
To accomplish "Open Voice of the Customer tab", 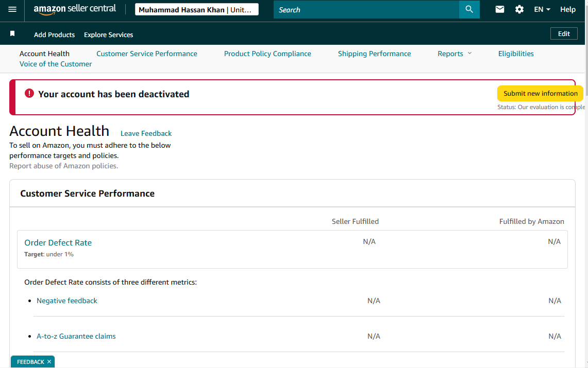I will tap(56, 64).
